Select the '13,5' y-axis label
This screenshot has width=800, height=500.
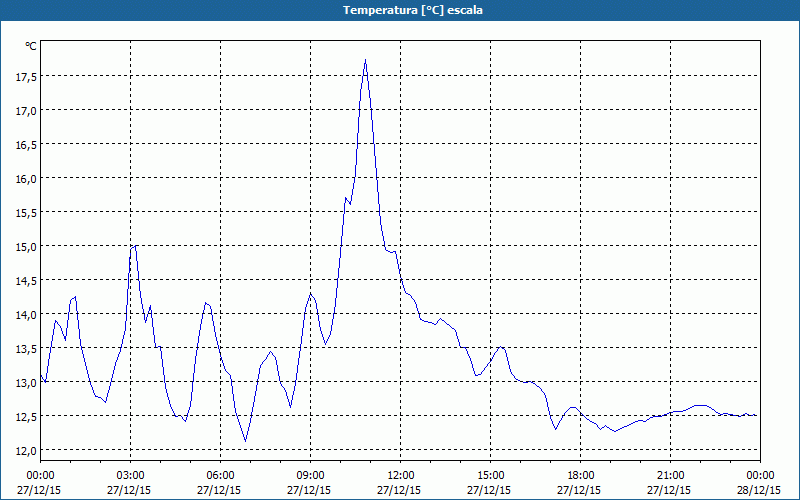pyautogui.click(x=27, y=348)
